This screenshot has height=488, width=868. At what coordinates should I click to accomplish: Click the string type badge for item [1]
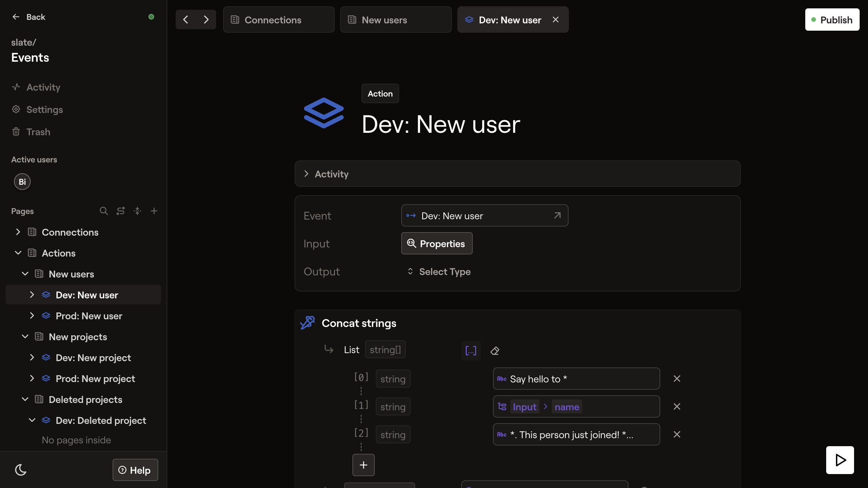(393, 406)
